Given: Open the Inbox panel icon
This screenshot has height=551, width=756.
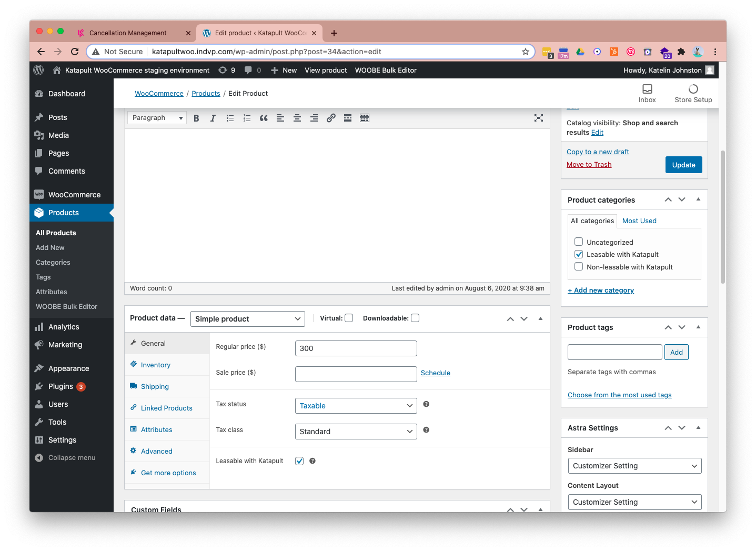Looking at the screenshot, I should tap(647, 93).
